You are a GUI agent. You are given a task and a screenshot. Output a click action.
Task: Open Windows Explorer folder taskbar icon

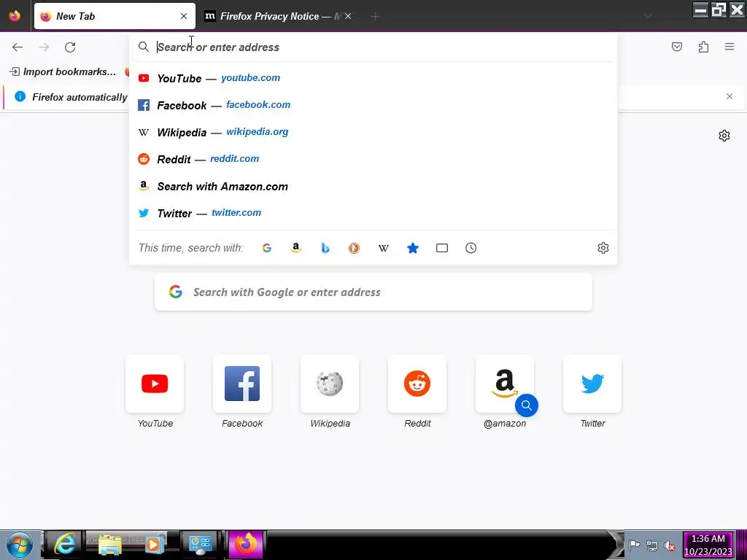pos(110,544)
